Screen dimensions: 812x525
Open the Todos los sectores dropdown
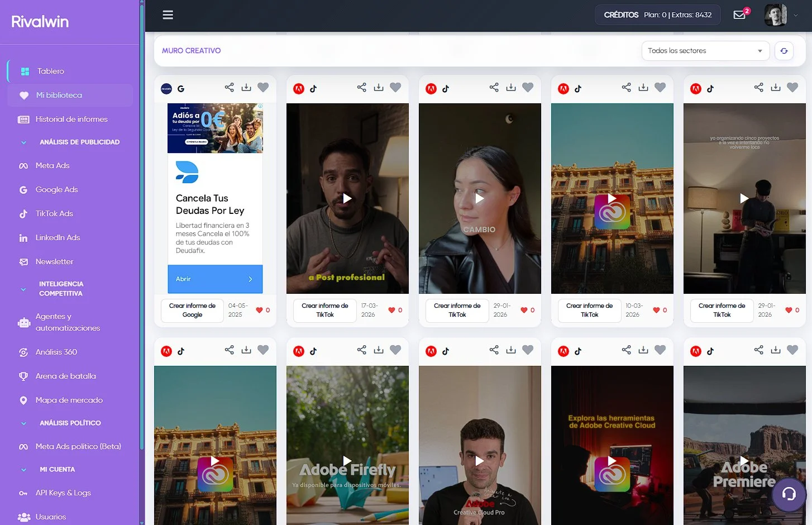705,51
